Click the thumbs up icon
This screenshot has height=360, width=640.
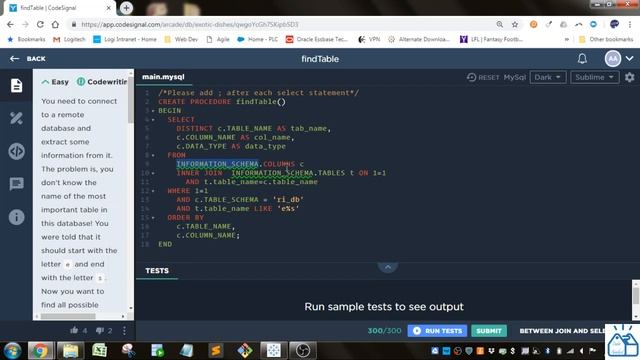click(74, 330)
